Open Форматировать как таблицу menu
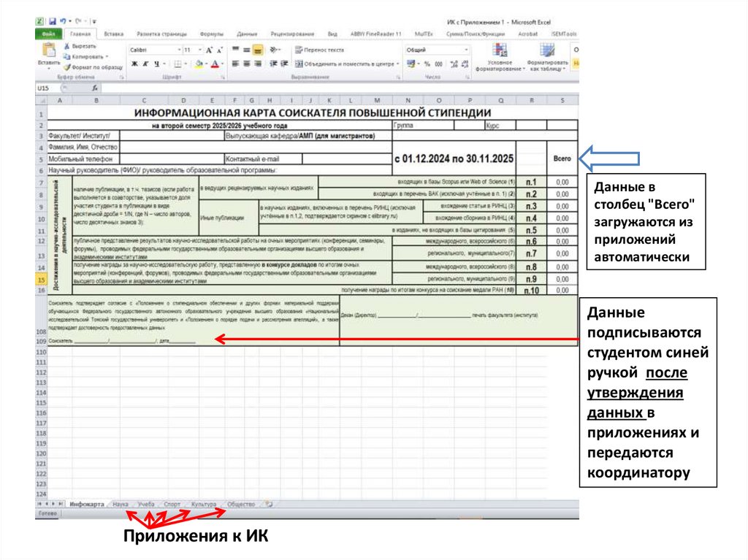Viewport: 748px width, 560px height. point(547,57)
